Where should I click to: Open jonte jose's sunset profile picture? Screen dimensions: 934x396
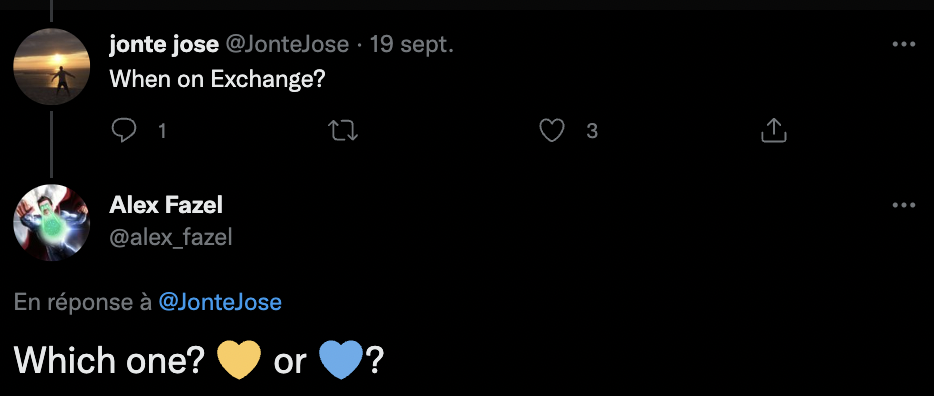click(x=52, y=67)
